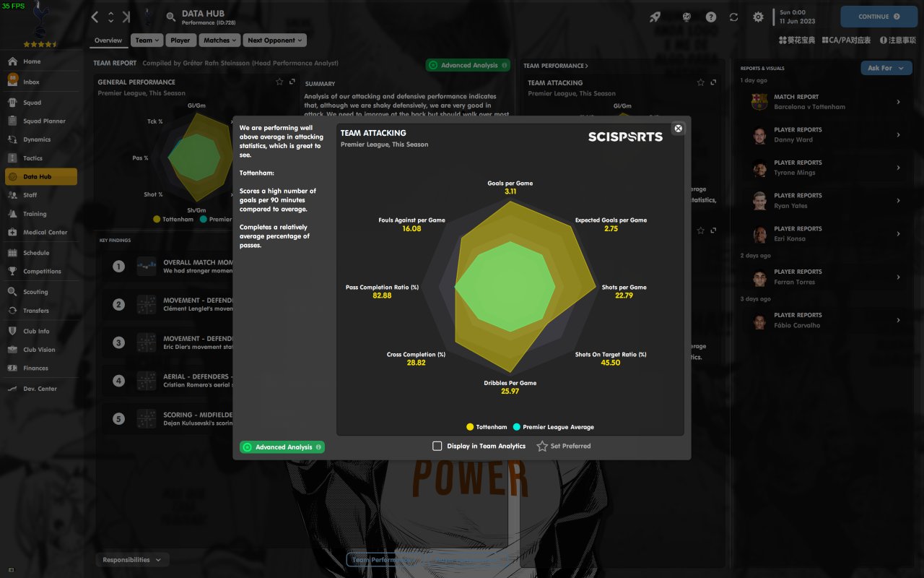Open Tactics in the sidebar
This screenshot has height=578, width=924.
40,158
